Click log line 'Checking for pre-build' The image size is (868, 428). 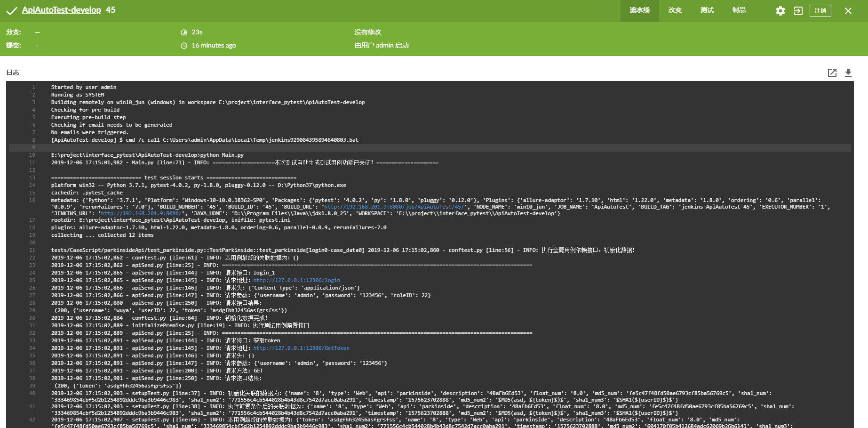[x=85, y=110]
